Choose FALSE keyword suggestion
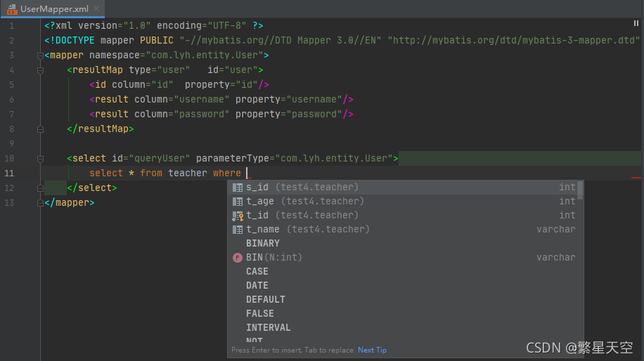 (x=404, y=313)
